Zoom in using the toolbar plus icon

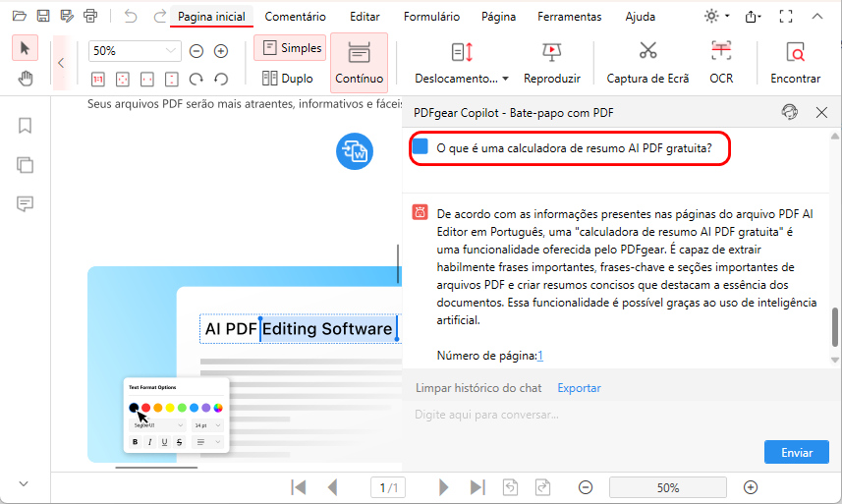tap(221, 51)
